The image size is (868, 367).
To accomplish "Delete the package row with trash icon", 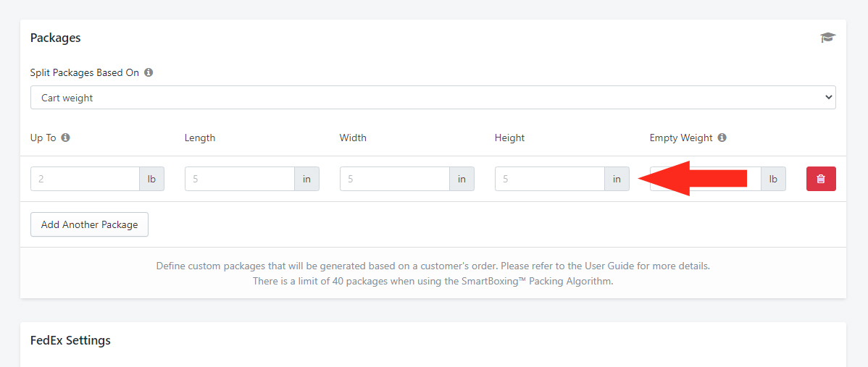I will 820,179.
